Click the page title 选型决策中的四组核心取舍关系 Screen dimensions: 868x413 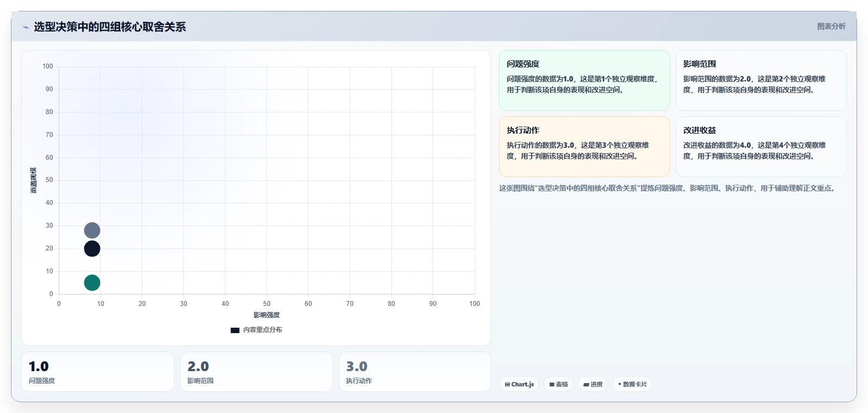point(110,27)
